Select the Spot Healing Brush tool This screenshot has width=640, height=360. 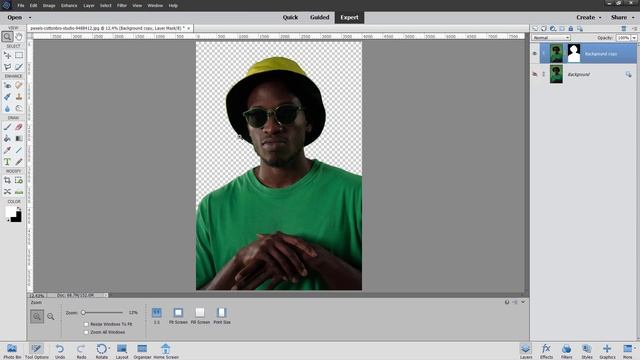pyautogui.click(x=19, y=85)
